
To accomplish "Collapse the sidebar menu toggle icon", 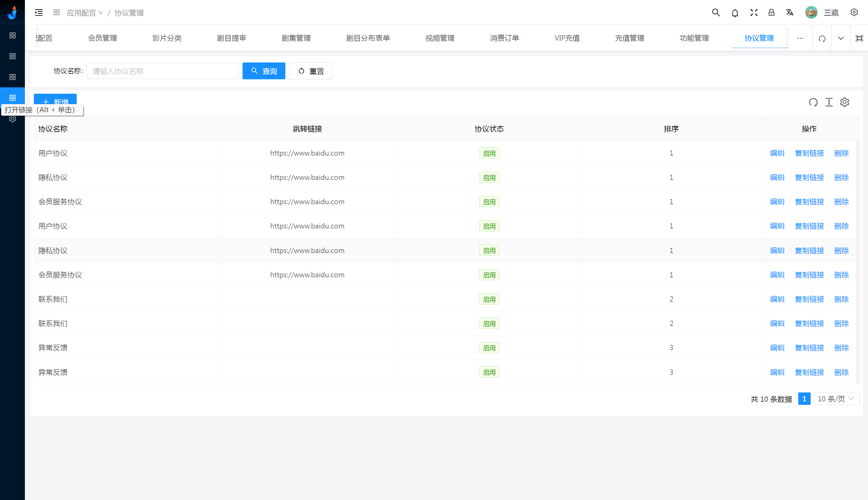I will [x=39, y=13].
